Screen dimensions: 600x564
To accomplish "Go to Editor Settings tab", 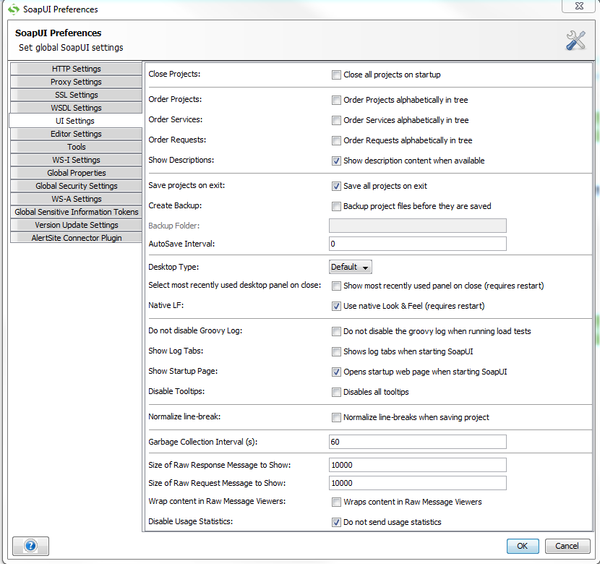I will pyautogui.click(x=76, y=134).
